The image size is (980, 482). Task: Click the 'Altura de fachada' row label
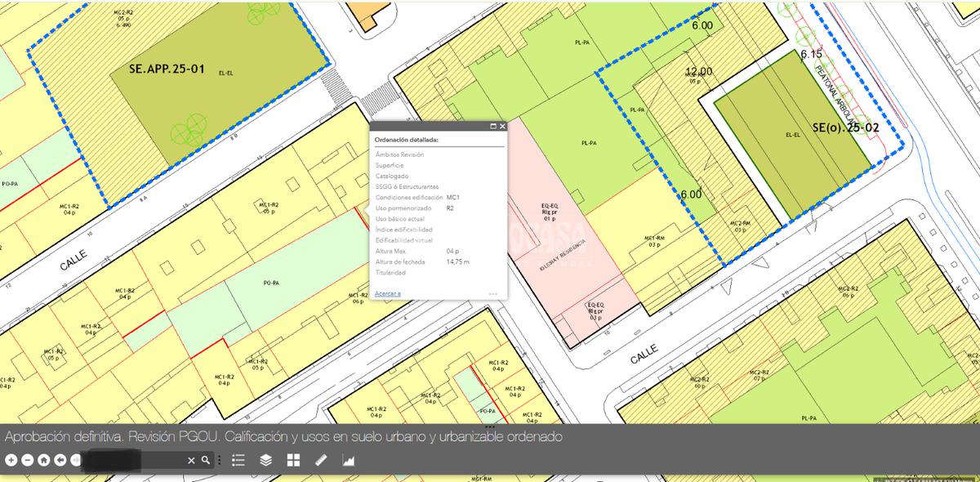point(400,261)
